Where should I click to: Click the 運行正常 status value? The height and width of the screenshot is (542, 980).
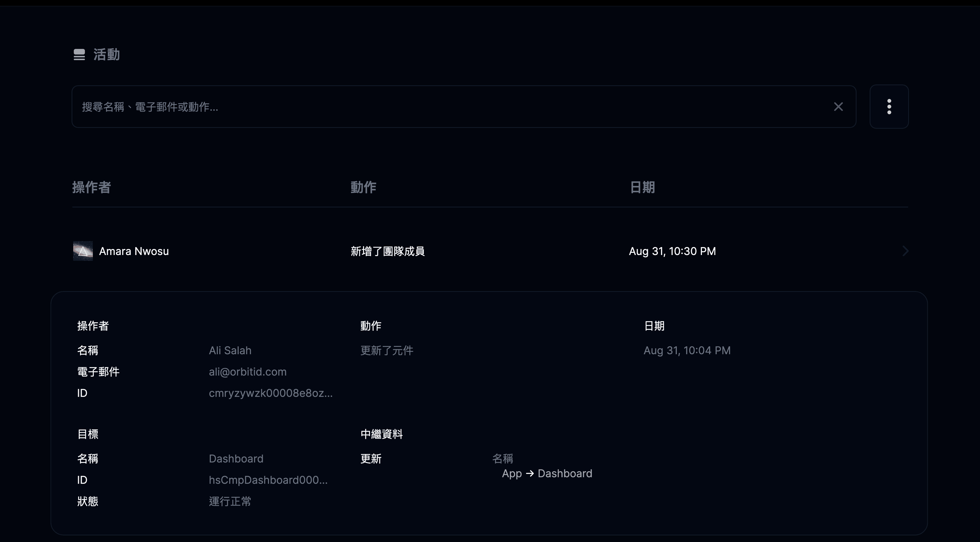(230, 501)
